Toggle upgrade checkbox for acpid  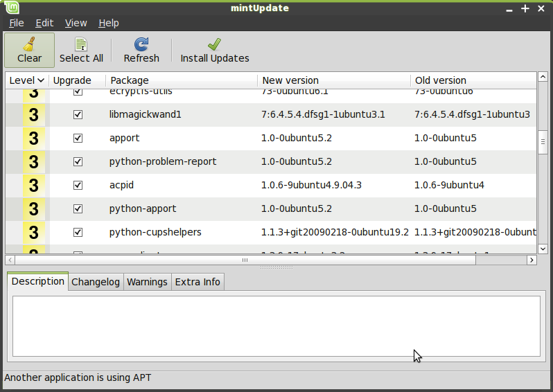click(x=78, y=186)
